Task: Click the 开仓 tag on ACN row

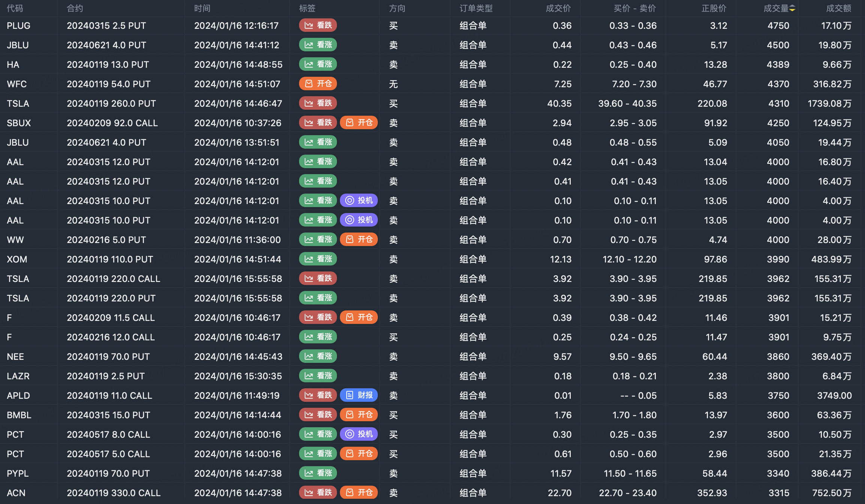Action: coord(359,493)
